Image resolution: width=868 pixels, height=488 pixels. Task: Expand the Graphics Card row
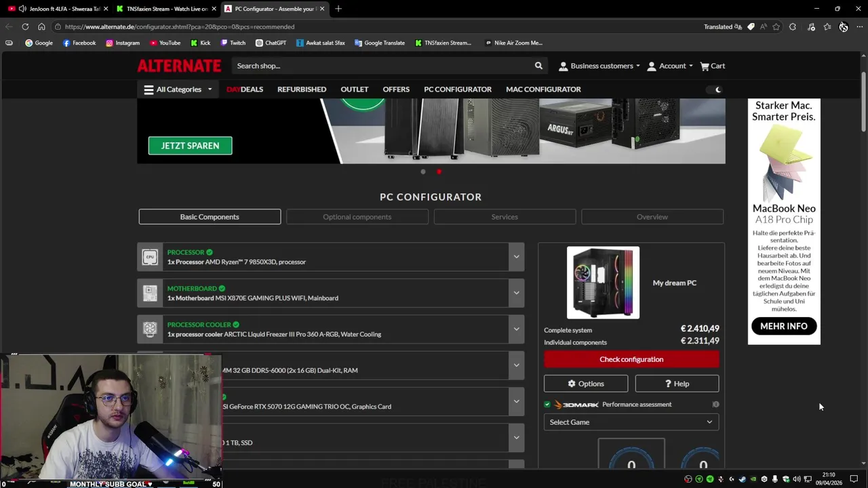pyautogui.click(x=516, y=401)
